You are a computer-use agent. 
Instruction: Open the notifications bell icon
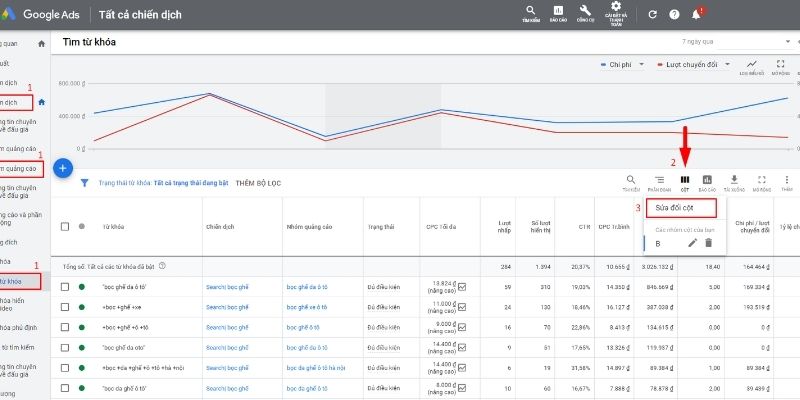tap(697, 14)
